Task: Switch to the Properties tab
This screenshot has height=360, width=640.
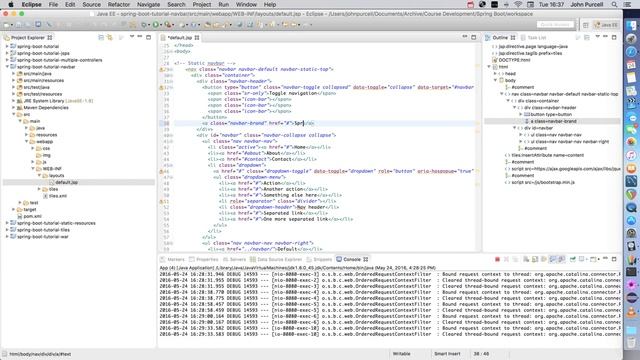Action: tap(204, 260)
